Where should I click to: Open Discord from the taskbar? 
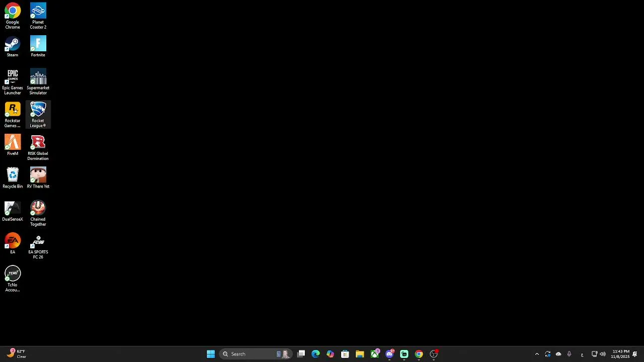click(389, 354)
